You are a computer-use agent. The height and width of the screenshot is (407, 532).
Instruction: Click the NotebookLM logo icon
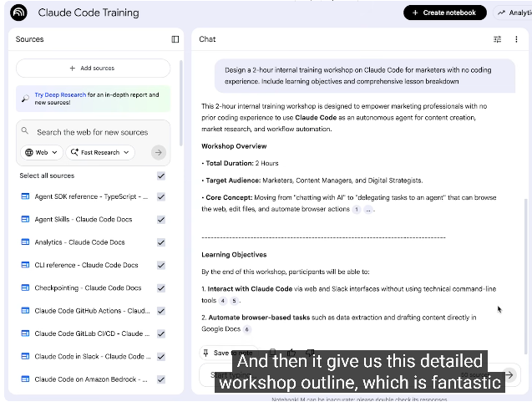pos(18,13)
